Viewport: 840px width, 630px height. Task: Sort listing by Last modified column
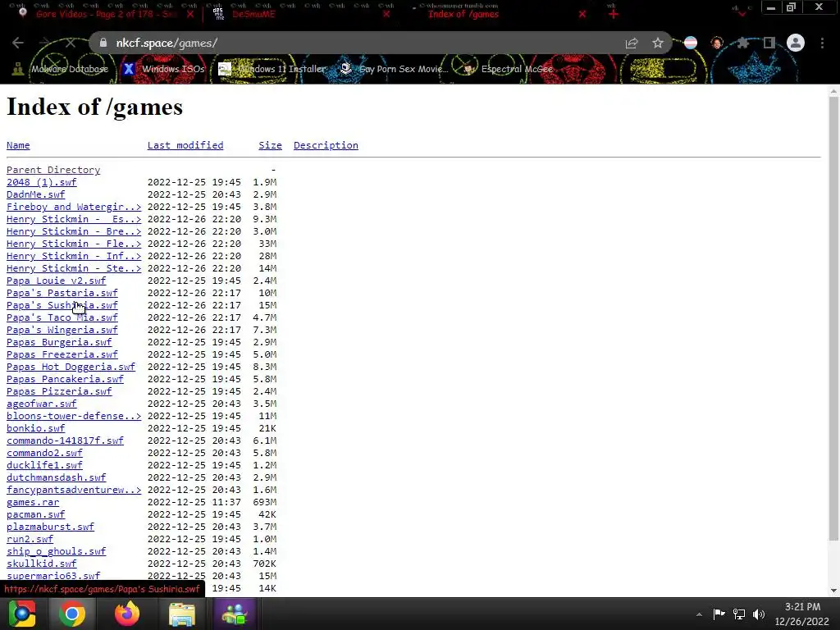pyautogui.click(x=185, y=145)
